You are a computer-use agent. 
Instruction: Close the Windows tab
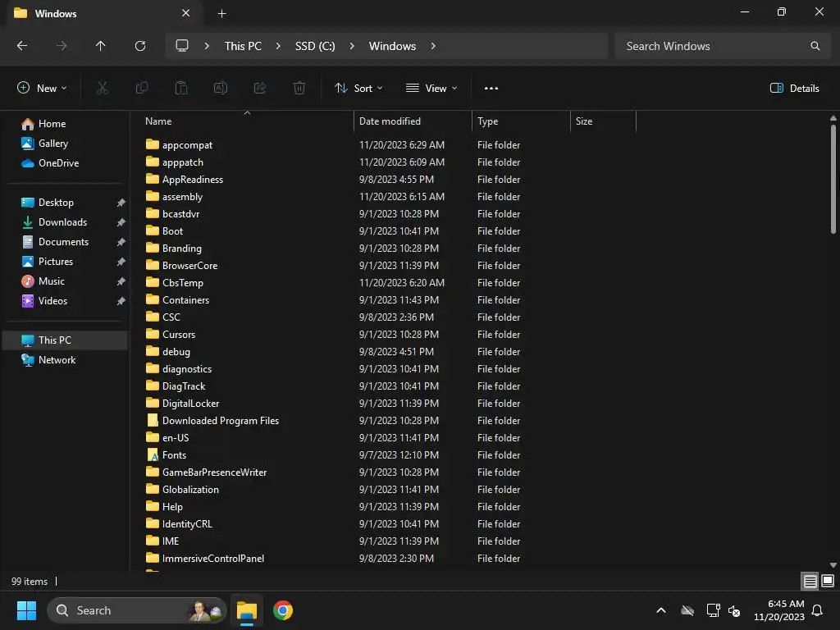pos(186,13)
